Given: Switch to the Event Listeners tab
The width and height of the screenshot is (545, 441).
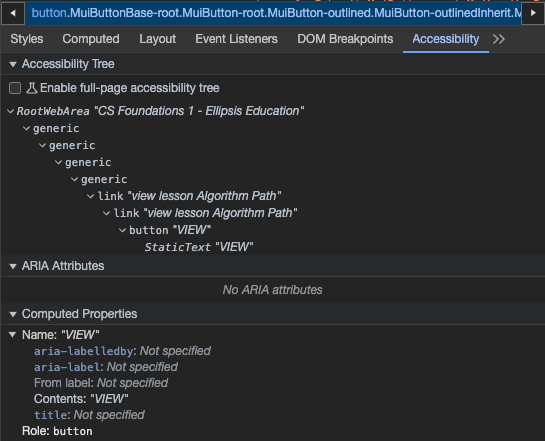Looking at the screenshot, I should [x=236, y=39].
